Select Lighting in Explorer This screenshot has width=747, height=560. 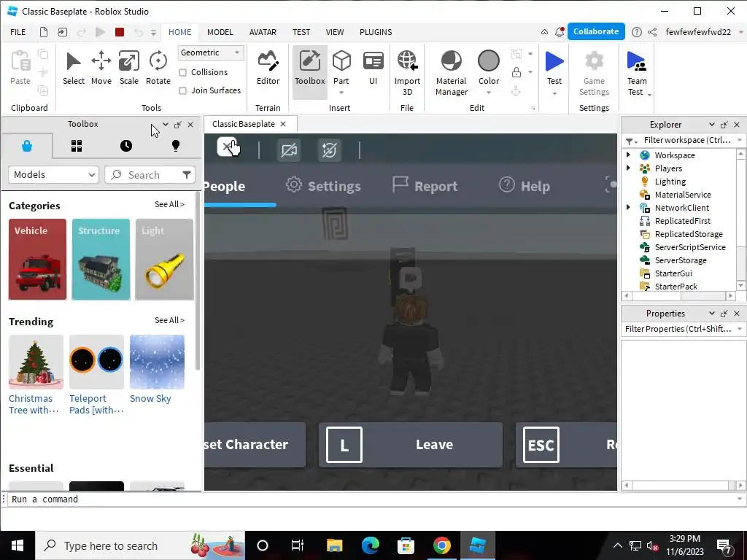click(670, 182)
